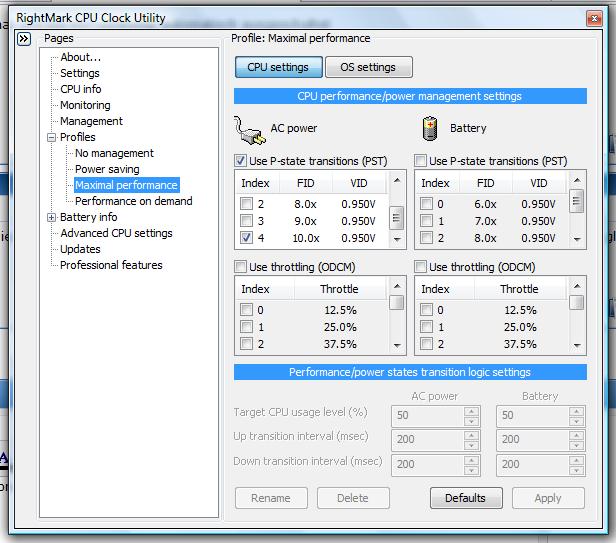616x543 pixels.
Task: Click the Delete button
Action: (353, 498)
